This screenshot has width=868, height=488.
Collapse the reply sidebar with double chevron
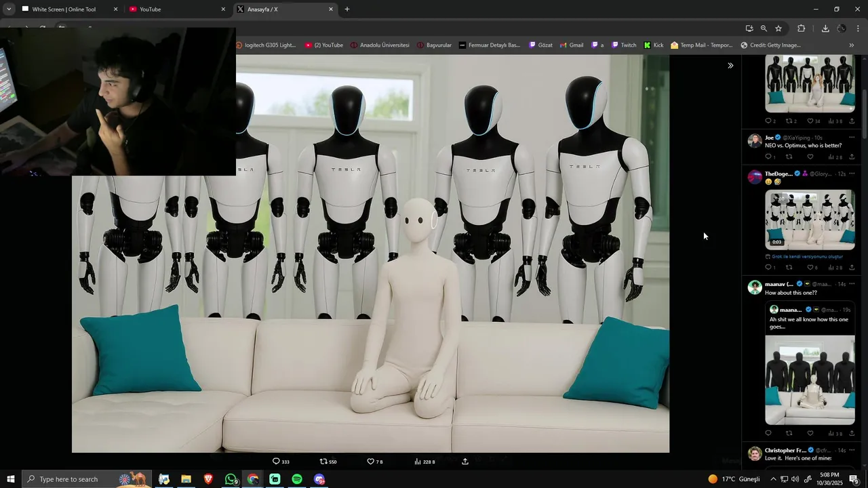730,66
